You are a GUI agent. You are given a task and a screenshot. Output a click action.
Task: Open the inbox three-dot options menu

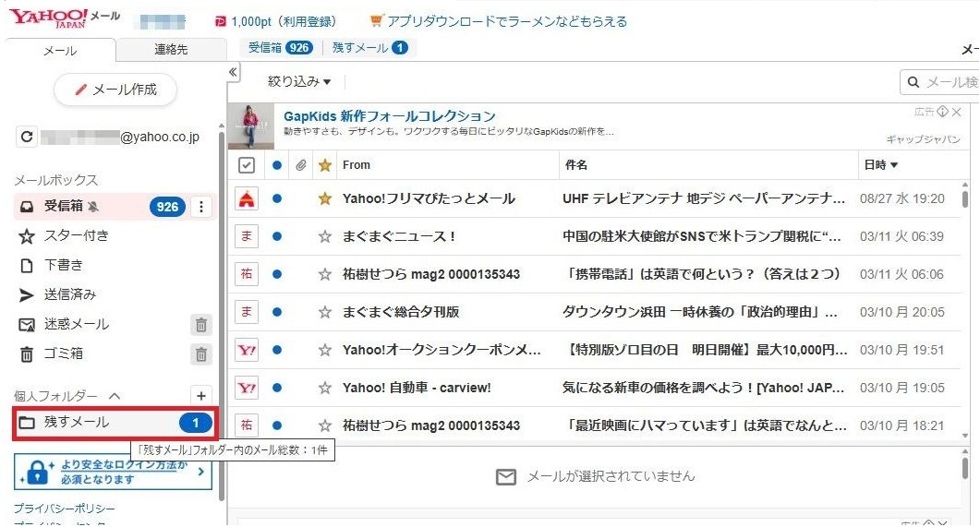coord(201,207)
